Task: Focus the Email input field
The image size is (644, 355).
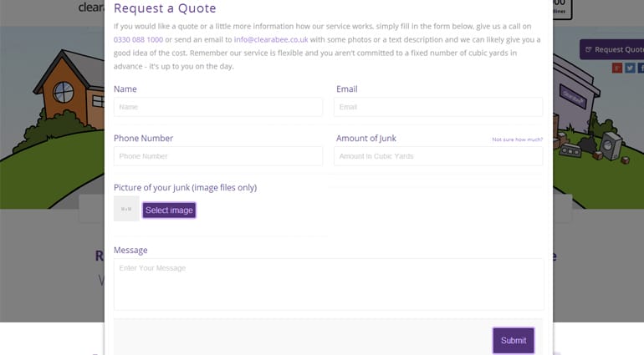Action: 437,107
